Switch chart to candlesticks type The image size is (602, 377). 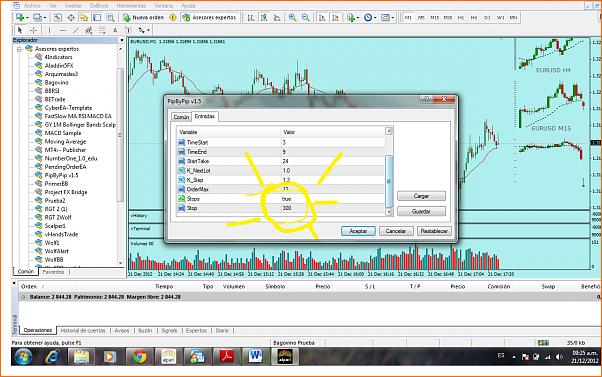264,17
